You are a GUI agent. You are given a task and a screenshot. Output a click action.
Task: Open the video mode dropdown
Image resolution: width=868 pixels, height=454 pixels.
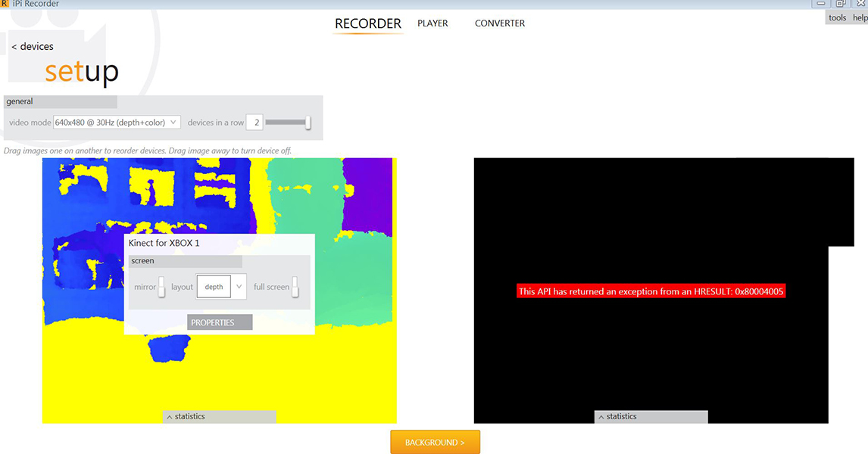(117, 123)
